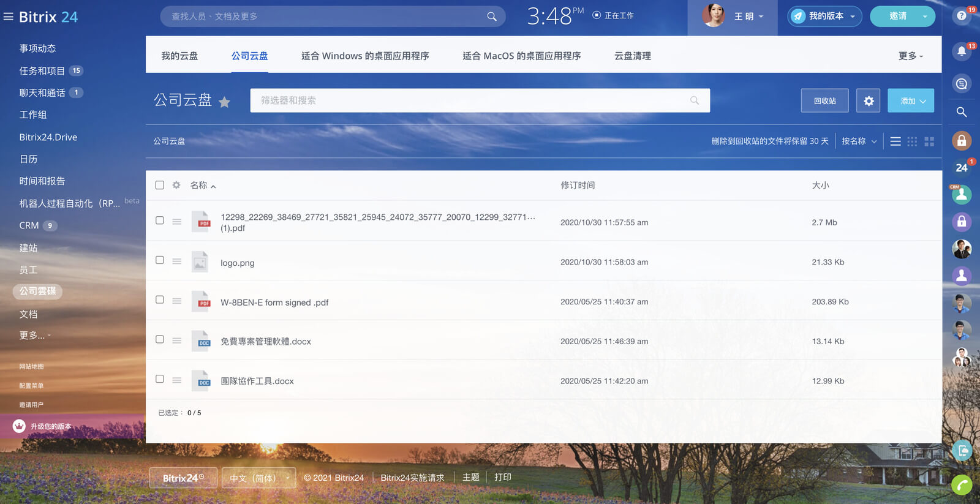This screenshot has width=980, height=504.
Task: Expand the 更多 tabs dropdown
Action: tap(911, 56)
